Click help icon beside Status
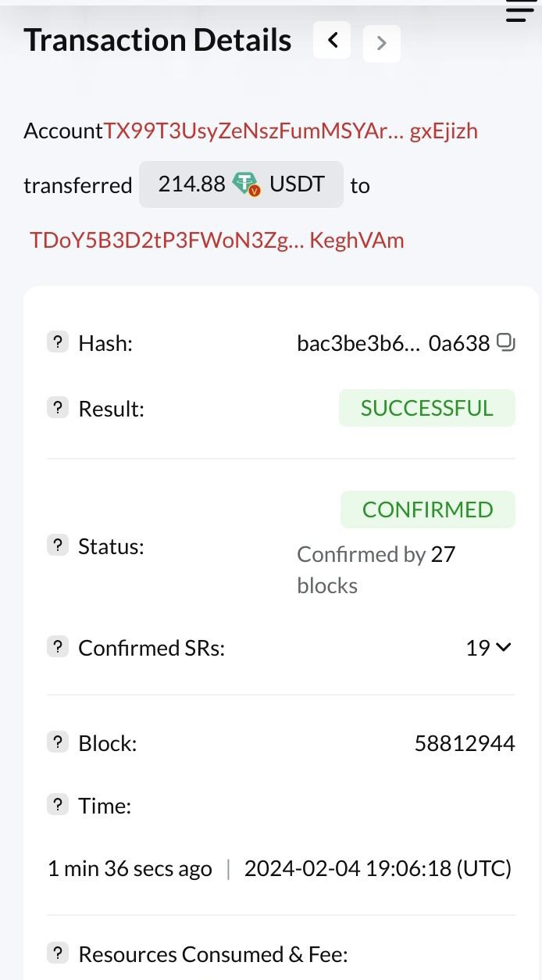This screenshot has height=980, width=542. [x=58, y=545]
